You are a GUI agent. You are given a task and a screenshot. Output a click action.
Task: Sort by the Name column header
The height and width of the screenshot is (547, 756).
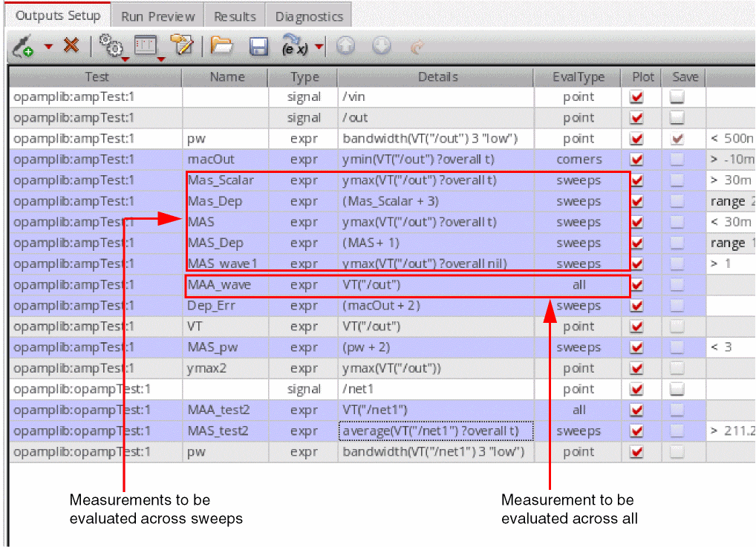(225, 77)
